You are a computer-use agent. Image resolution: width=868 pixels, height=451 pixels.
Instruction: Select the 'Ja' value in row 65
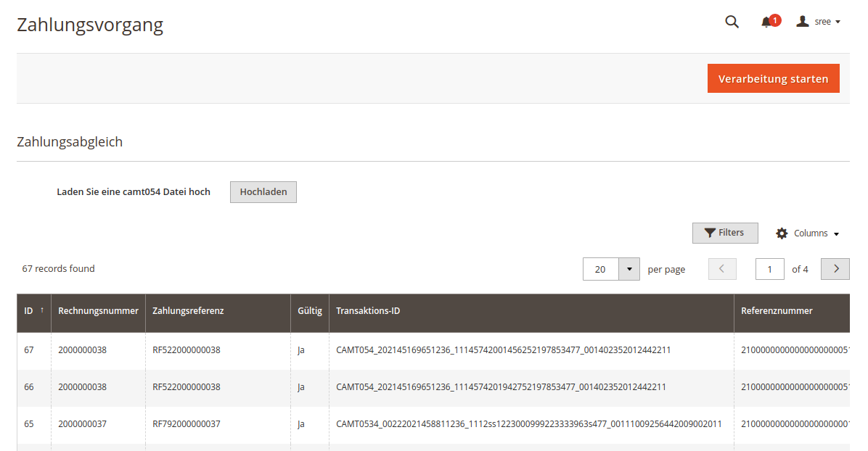301,423
